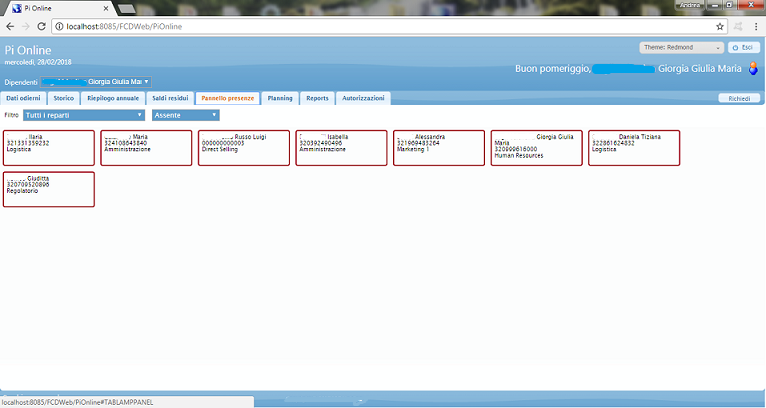Open the Chrome three-dot menu
Image resolution: width=766 pixels, height=408 pixels.
point(756,25)
